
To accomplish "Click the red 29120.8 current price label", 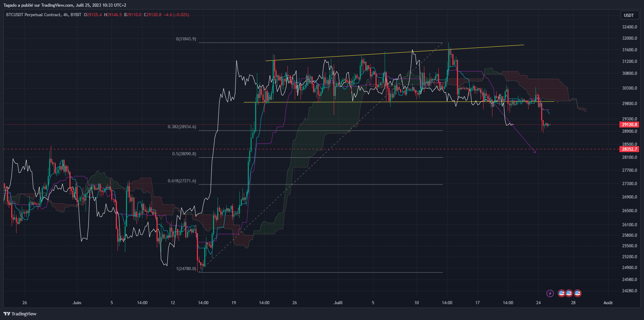I will [630, 124].
